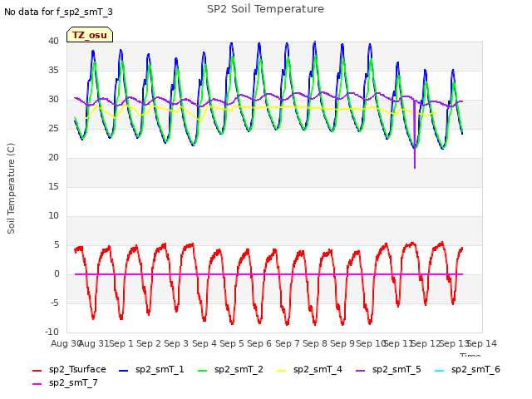Viewport: 532px width, 399px height.
Task: Click the green sp2_smT_2 legend color marker
Action: point(203,371)
